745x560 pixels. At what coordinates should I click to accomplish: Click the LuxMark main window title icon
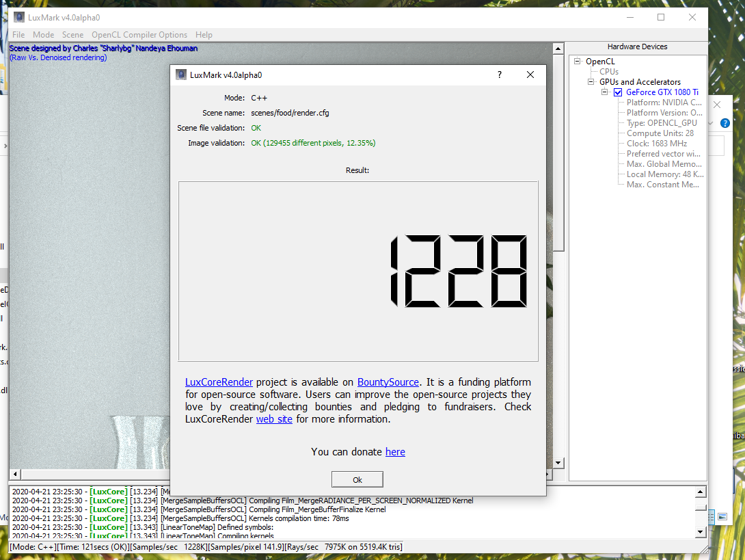coord(19,18)
